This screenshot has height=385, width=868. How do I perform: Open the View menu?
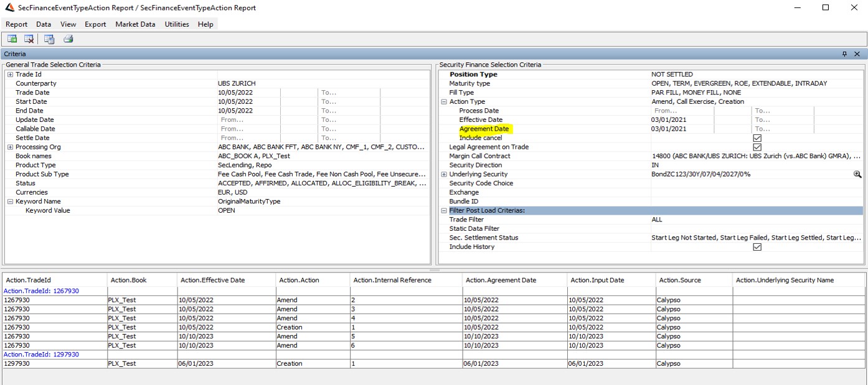tap(68, 24)
